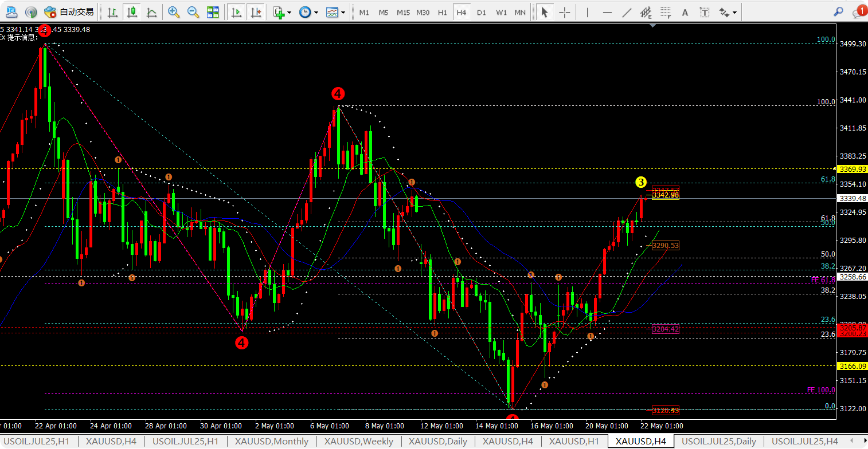Toggle chart auto scroll

point(236,12)
